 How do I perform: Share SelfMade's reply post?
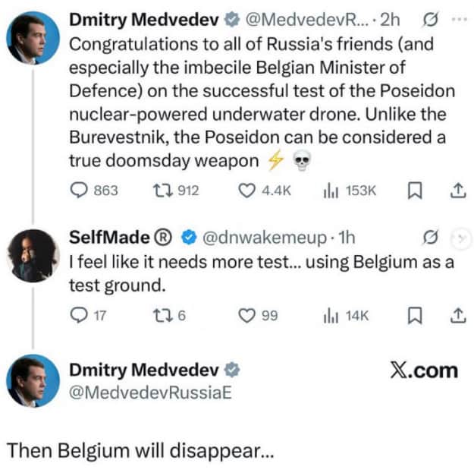(x=457, y=316)
